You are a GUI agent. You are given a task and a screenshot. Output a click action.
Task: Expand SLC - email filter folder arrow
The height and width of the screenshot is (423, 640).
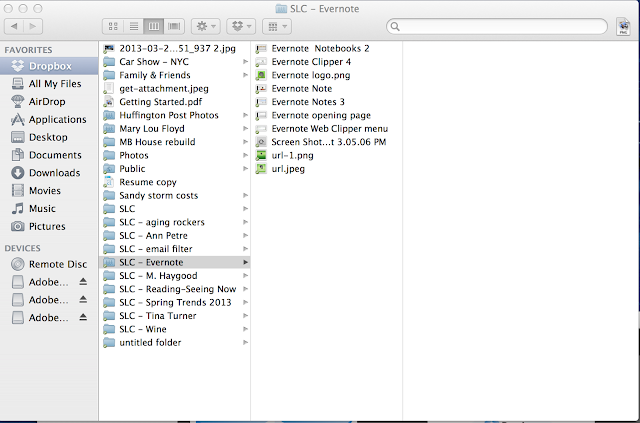click(245, 249)
